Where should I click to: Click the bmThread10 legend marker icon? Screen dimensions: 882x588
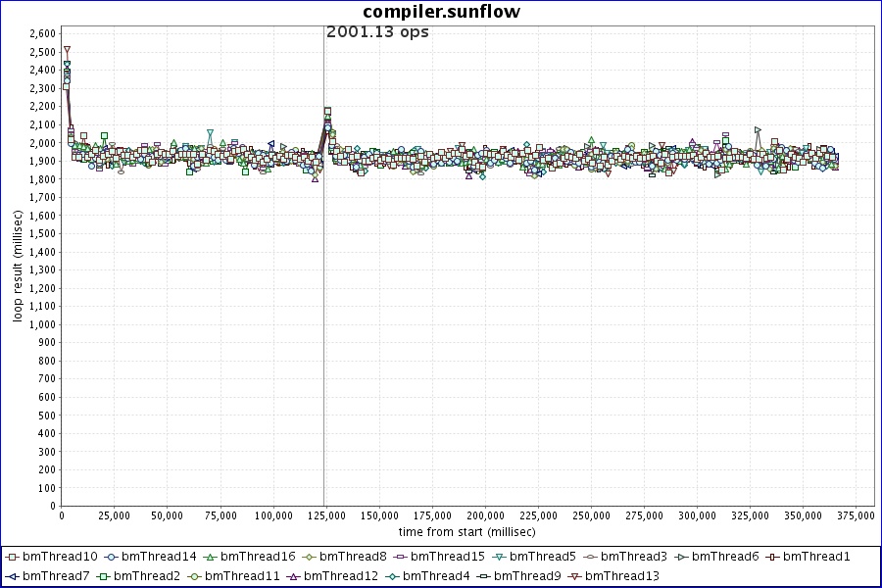coord(13,557)
